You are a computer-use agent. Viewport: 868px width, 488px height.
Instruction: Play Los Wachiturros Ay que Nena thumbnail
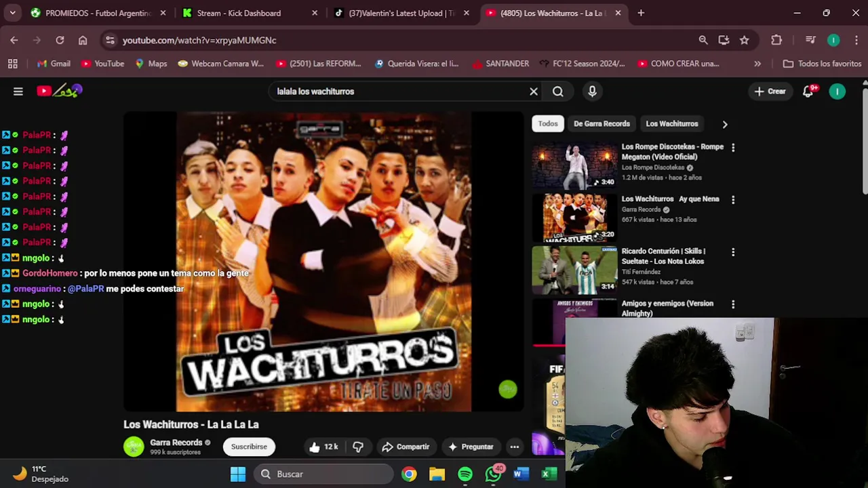pyautogui.click(x=574, y=218)
